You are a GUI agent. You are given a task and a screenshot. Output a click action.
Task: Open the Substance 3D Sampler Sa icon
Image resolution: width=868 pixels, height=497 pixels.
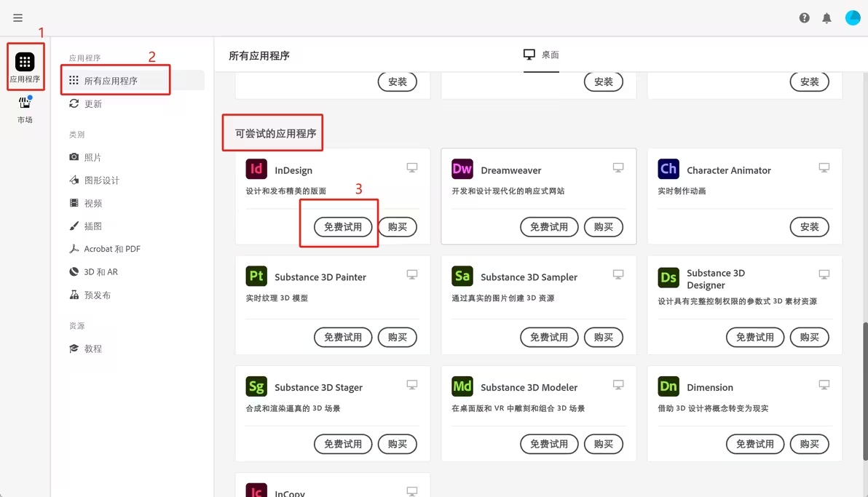tap(462, 277)
